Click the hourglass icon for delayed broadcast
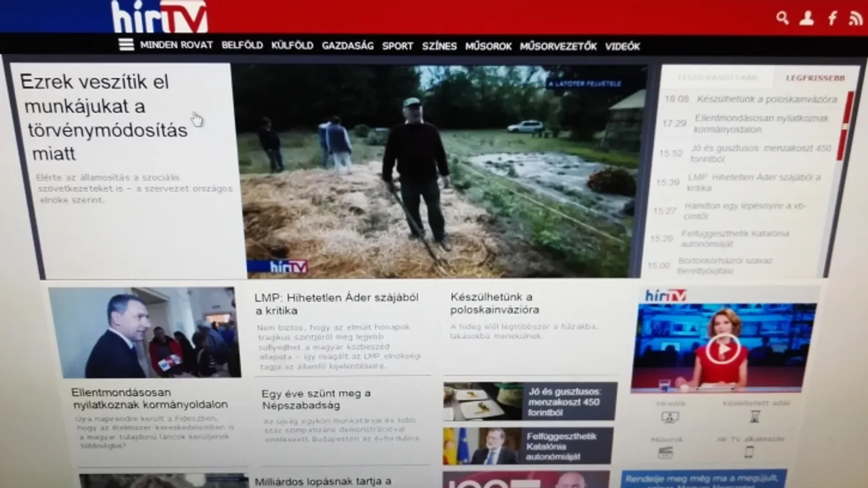868x488 pixels. tap(755, 416)
